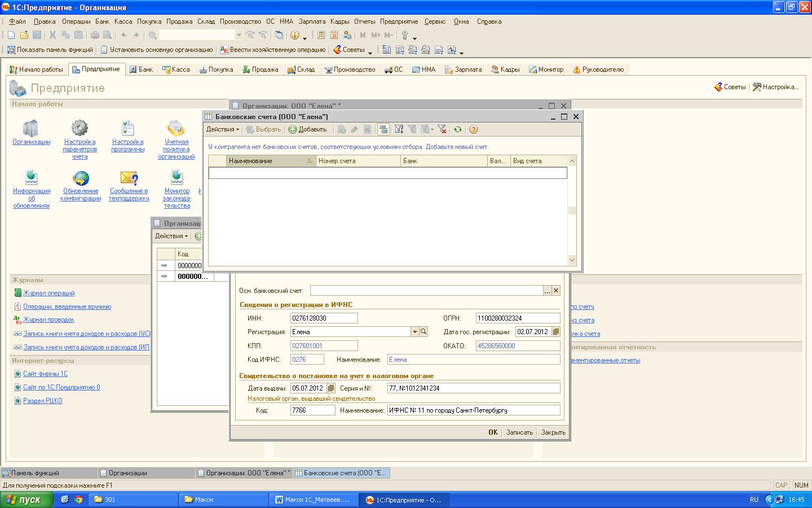
Task: Click into the ИНН input field
Action: tap(324, 318)
